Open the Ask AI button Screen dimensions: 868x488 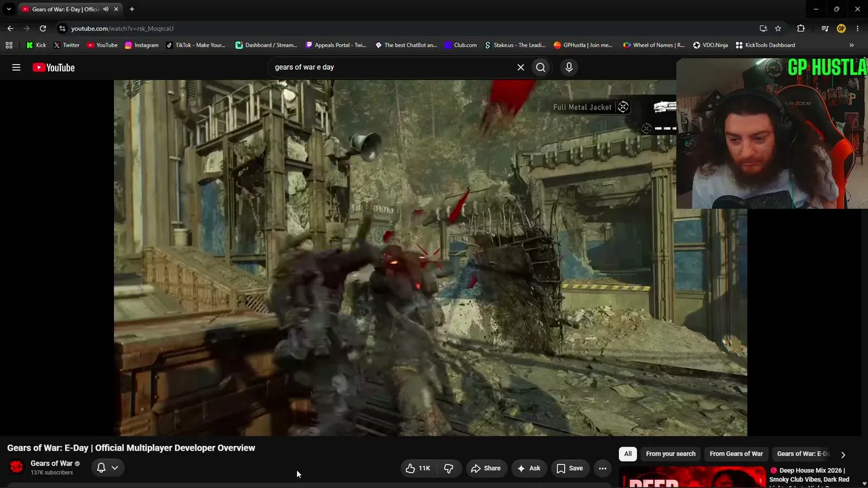click(528, 468)
